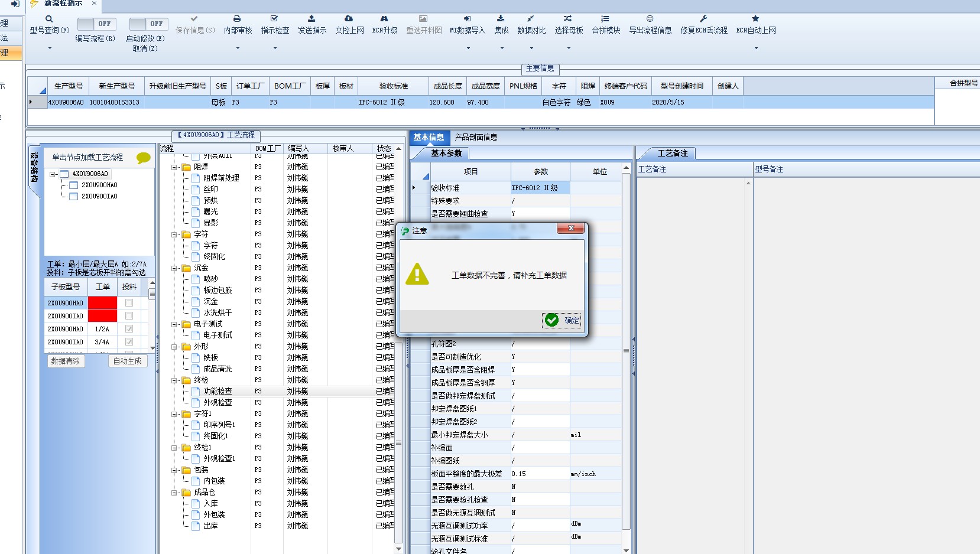Viewport: 980px width, 554px height.
Task: Tick checkbox beside 2X0U900HA0 tree node
Action: (74, 185)
